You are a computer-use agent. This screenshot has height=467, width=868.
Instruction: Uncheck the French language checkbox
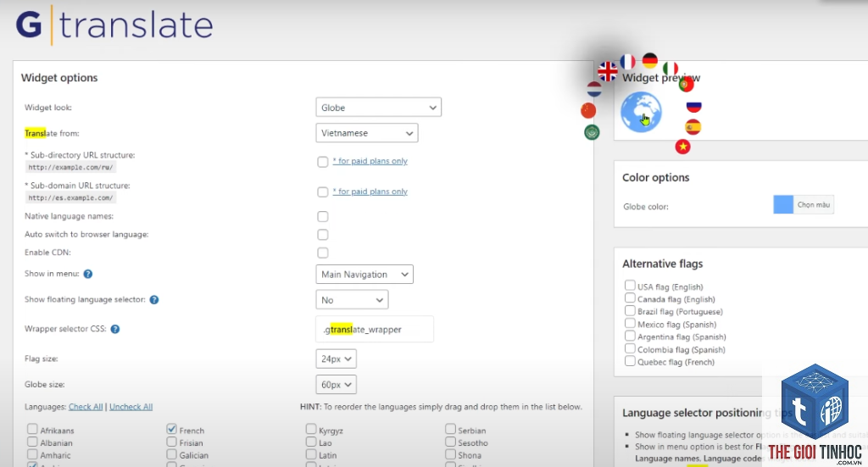(171, 430)
